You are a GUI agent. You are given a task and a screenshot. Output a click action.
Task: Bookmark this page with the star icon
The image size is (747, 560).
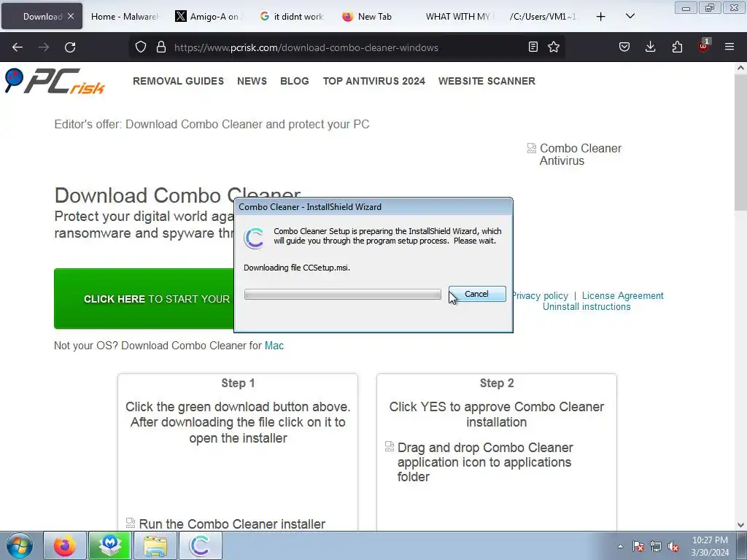pos(554,47)
